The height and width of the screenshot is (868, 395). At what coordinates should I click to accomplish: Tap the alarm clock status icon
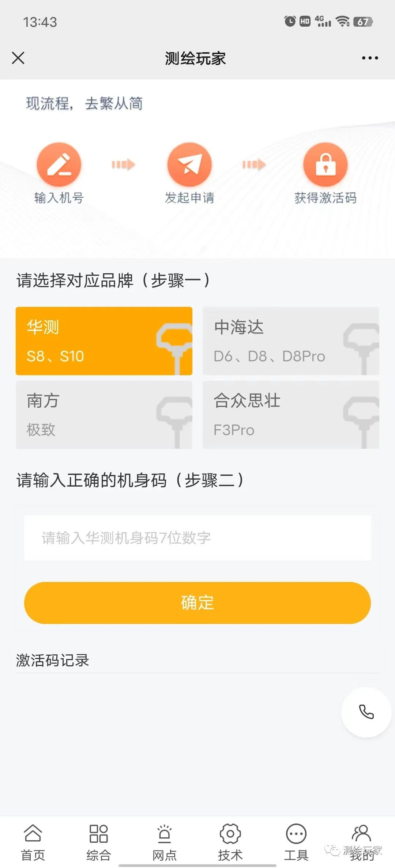pos(290,22)
